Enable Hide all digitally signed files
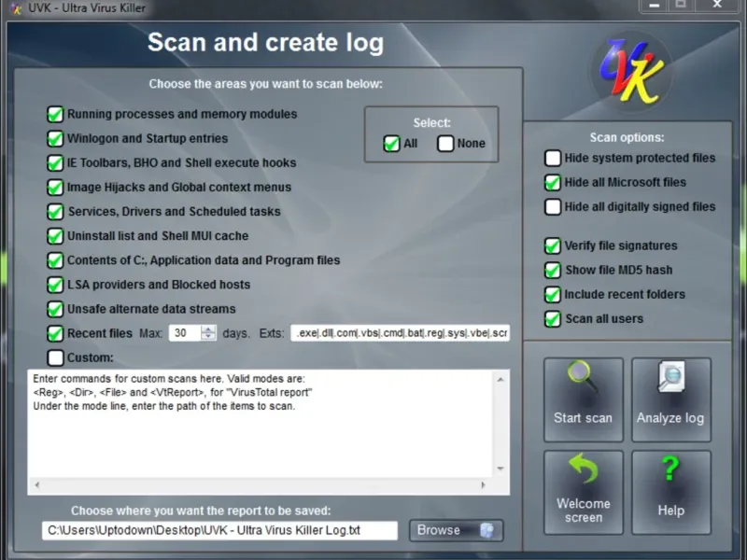 (x=553, y=206)
